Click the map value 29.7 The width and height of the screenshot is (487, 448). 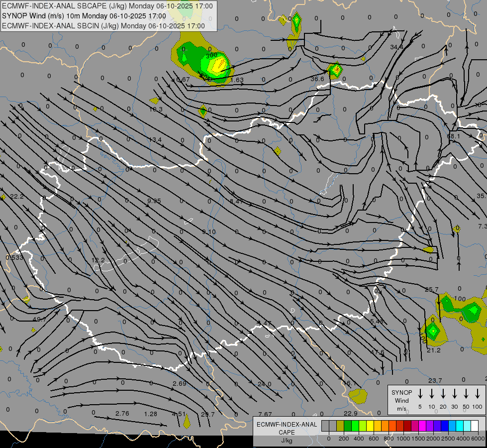(x=208, y=415)
